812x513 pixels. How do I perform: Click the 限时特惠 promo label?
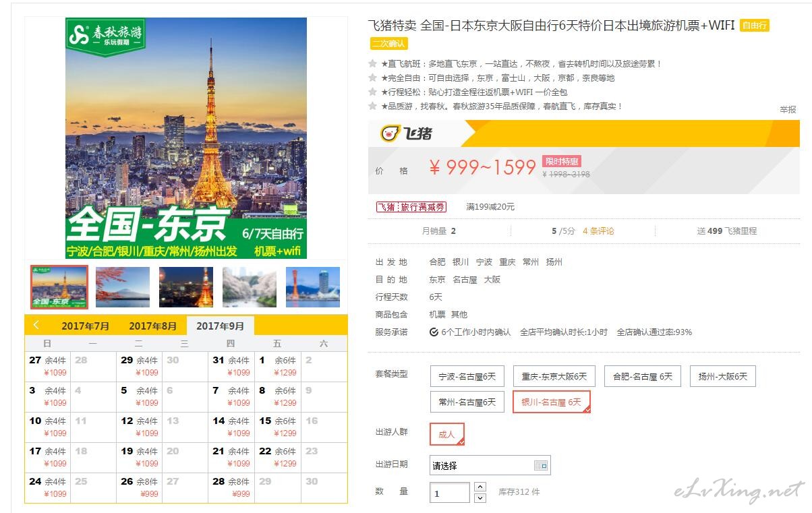coord(562,162)
